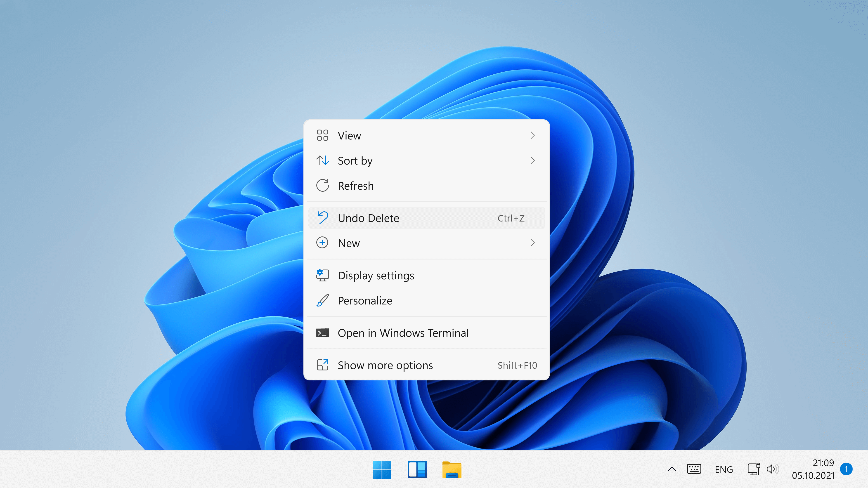
Task: Click the Windows Terminal icon in the menu
Action: pos(322,333)
